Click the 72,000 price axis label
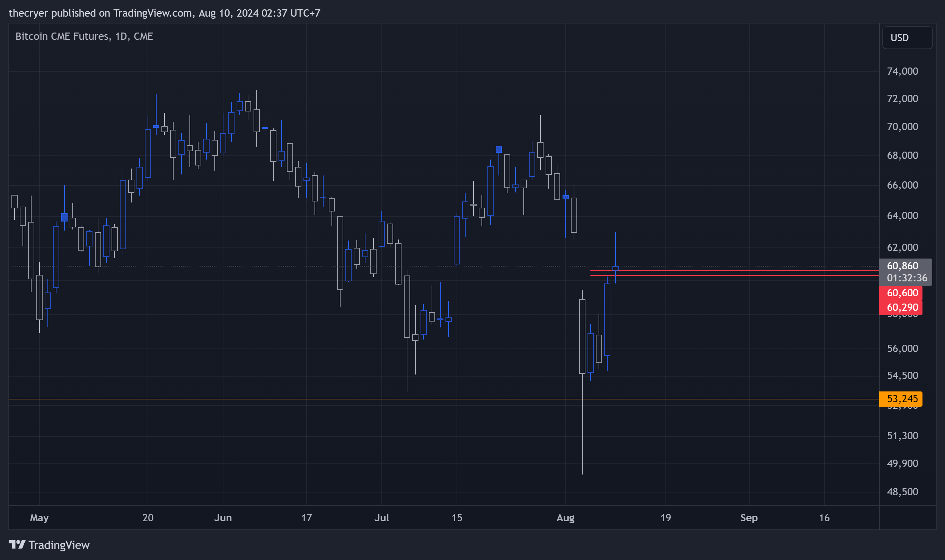 pyautogui.click(x=902, y=99)
